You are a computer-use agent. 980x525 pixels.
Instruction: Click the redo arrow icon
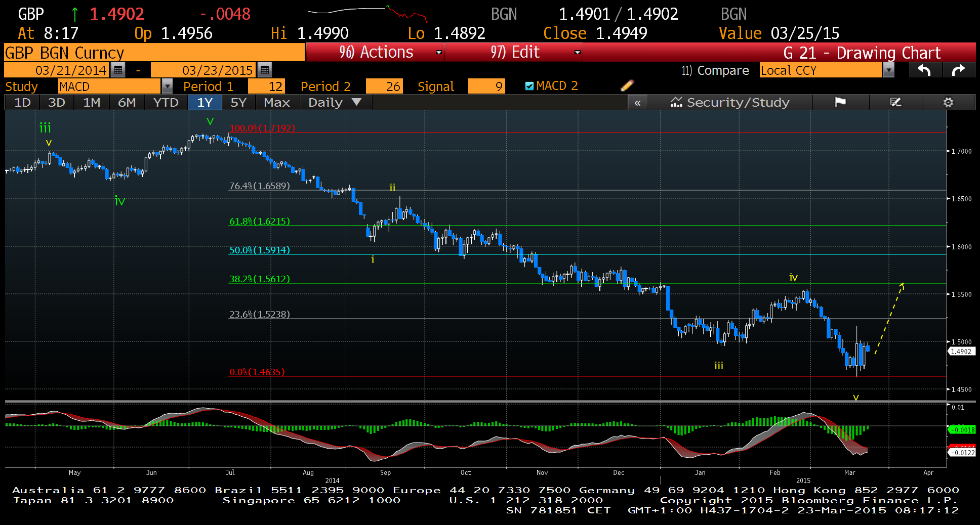(x=958, y=70)
